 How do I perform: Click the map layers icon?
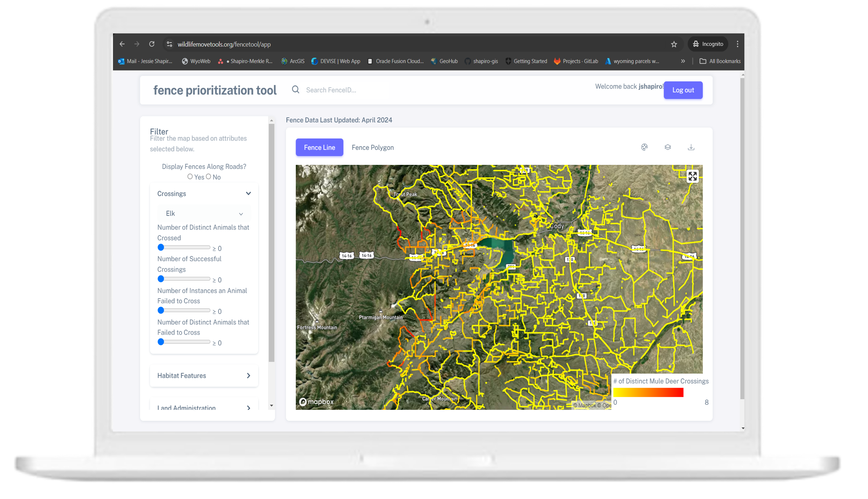(x=668, y=147)
